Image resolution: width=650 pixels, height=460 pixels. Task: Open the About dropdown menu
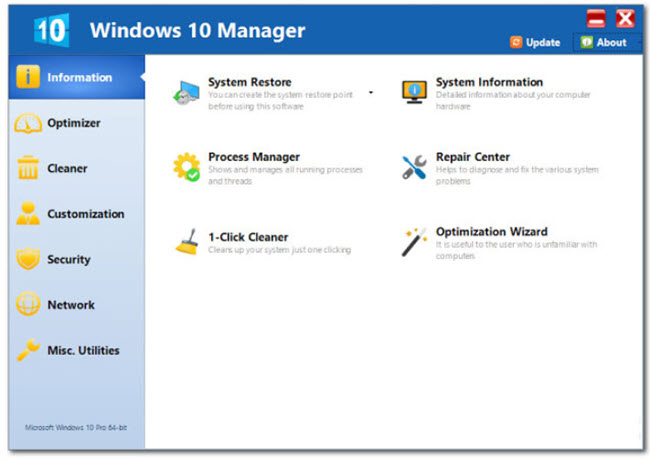tap(606, 43)
